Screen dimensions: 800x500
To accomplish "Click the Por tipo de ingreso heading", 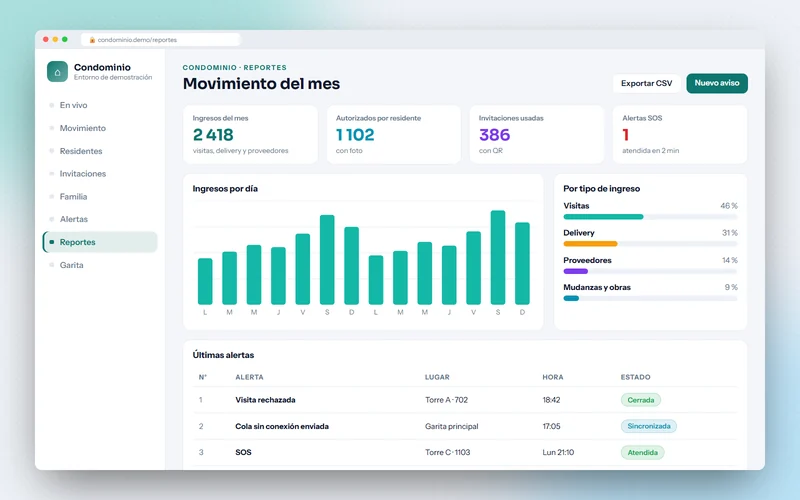I will pyautogui.click(x=602, y=189).
